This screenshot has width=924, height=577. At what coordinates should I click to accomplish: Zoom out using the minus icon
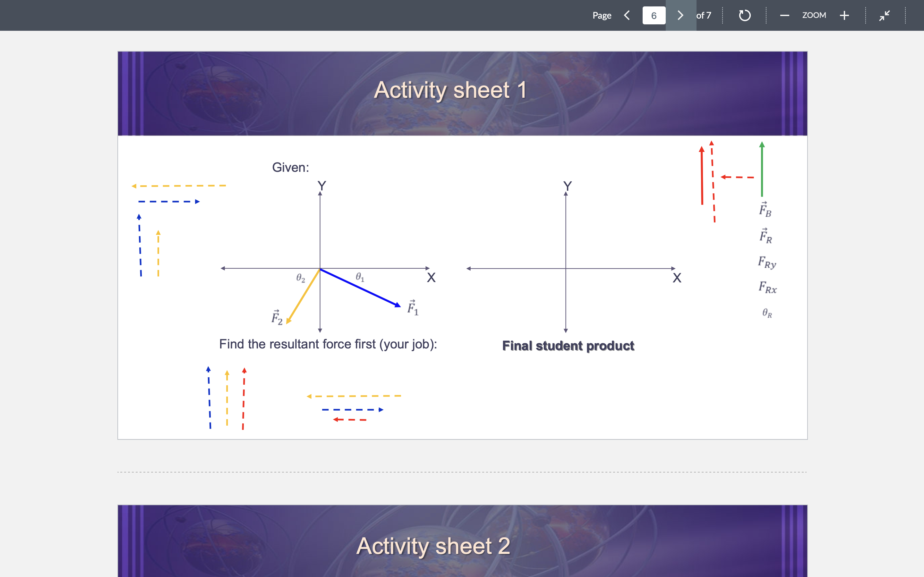pos(784,15)
